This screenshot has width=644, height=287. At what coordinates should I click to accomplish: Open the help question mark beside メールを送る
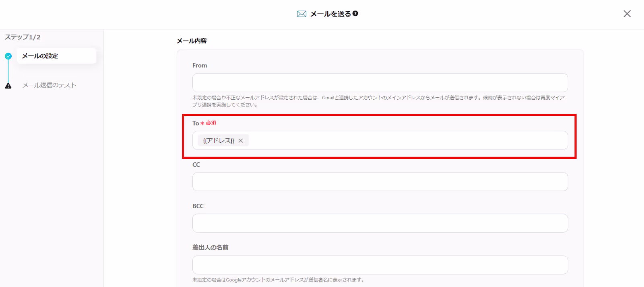coord(355,13)
